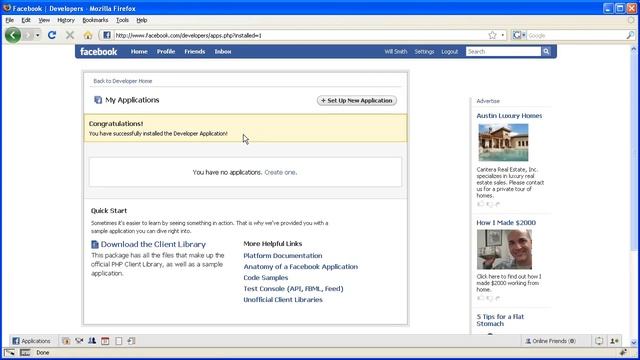The image size is (640, 360).
Task: Click the Facebook search magnifier button
Action: coord(546,51)
